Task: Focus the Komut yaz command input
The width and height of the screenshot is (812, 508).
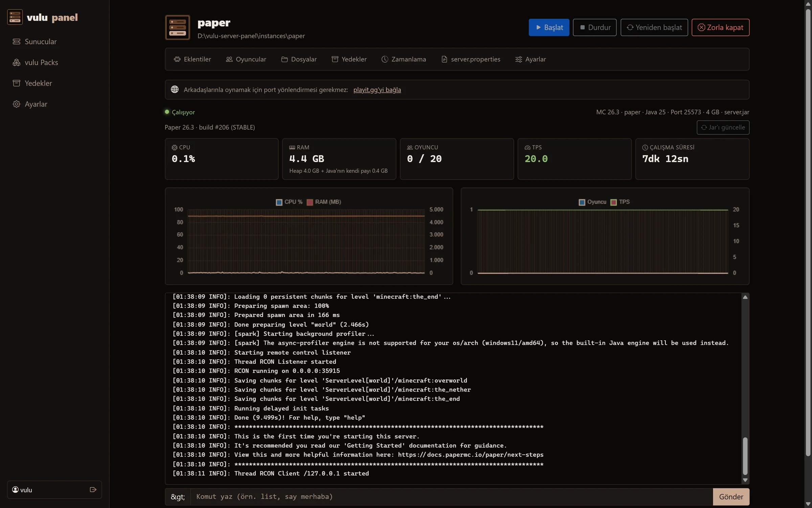Action: 452,496
